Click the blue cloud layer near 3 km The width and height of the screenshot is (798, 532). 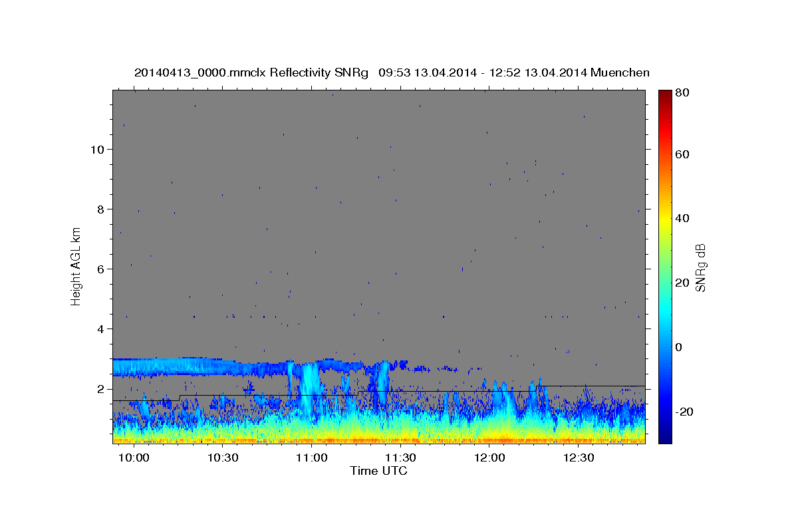click(x=199, y=367)
